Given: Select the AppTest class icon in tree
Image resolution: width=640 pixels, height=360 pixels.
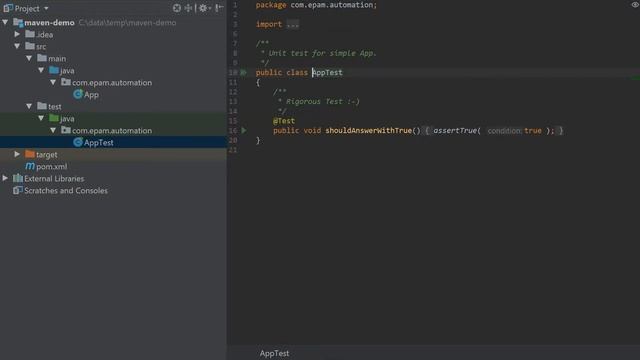Looking at the screenshot, I should [78, 142].
